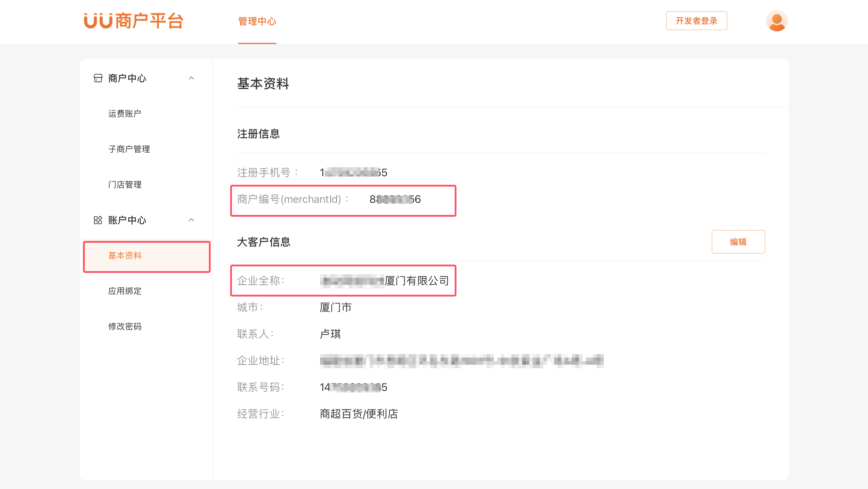The width and height of the screenshot is (868, 489).
Task: Open the user avatar profile icon
Action: click(776, 21)
